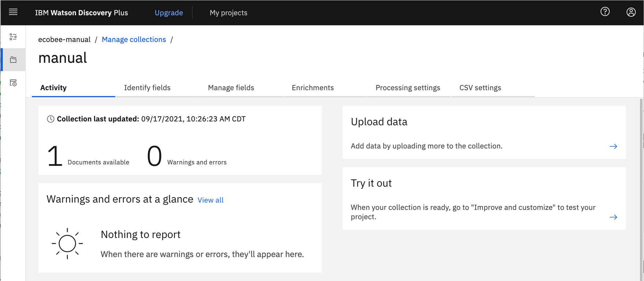Open the Improve and customize sidebar icon
The image size is (644, 281).
pyautogui.click(x=13, y=37)
